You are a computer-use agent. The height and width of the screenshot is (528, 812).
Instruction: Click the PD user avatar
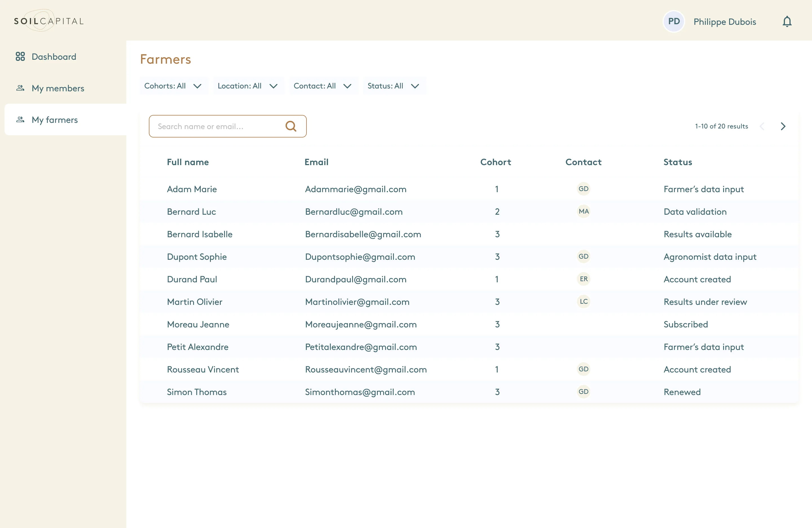(674, 21)
